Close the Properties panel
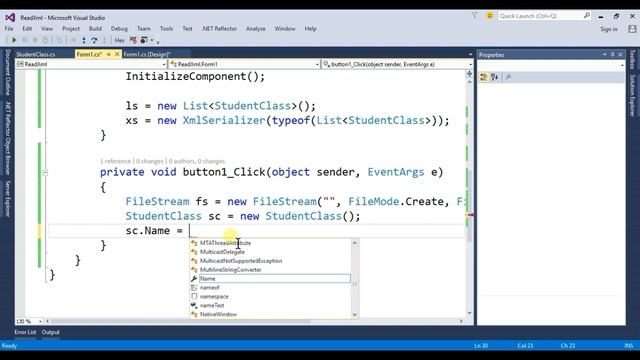 point(620,55)
